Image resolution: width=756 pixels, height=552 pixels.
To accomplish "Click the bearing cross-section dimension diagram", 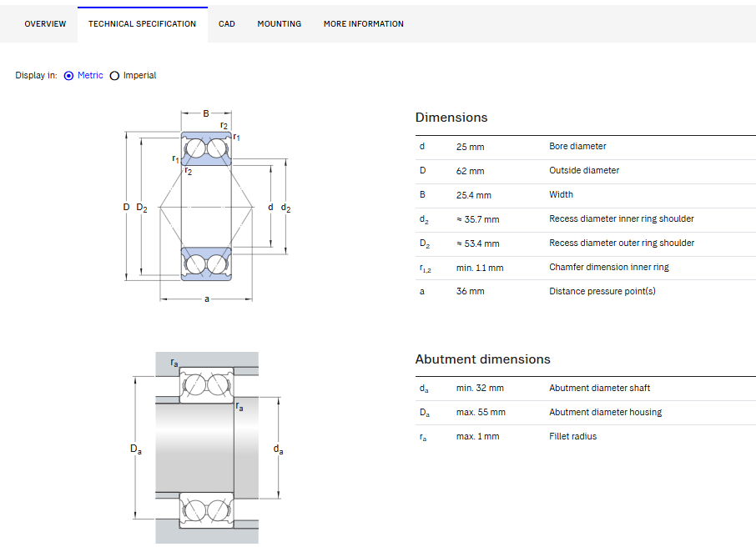I will coord(206,206).
